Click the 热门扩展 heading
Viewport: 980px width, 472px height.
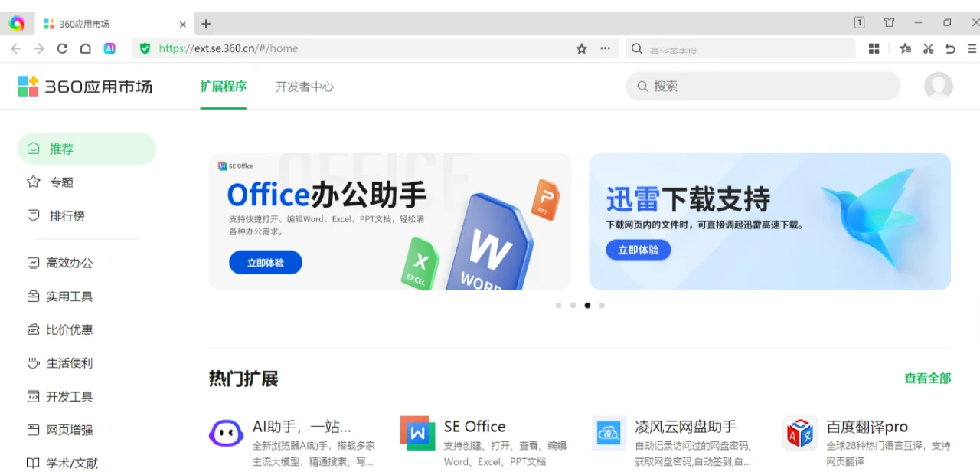[x=243, y=379]
